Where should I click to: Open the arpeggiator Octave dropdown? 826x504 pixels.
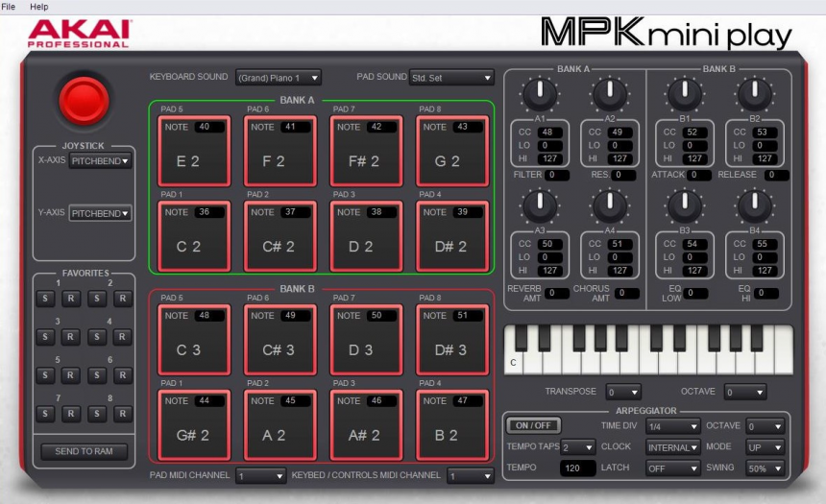click(765, 426)
